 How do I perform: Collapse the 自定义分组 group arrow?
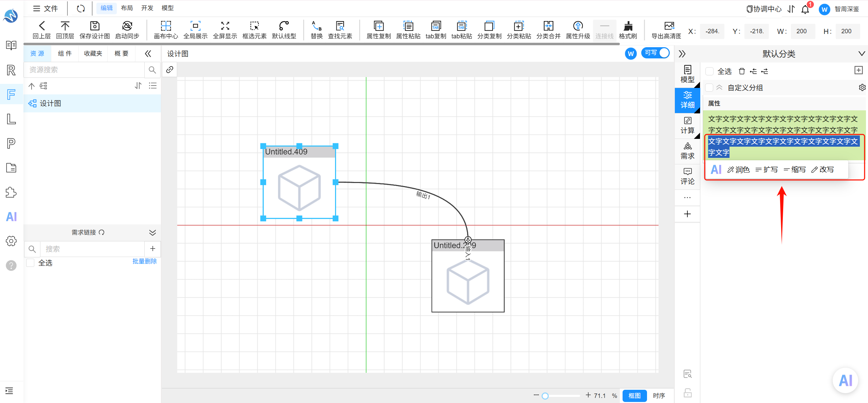719,88
